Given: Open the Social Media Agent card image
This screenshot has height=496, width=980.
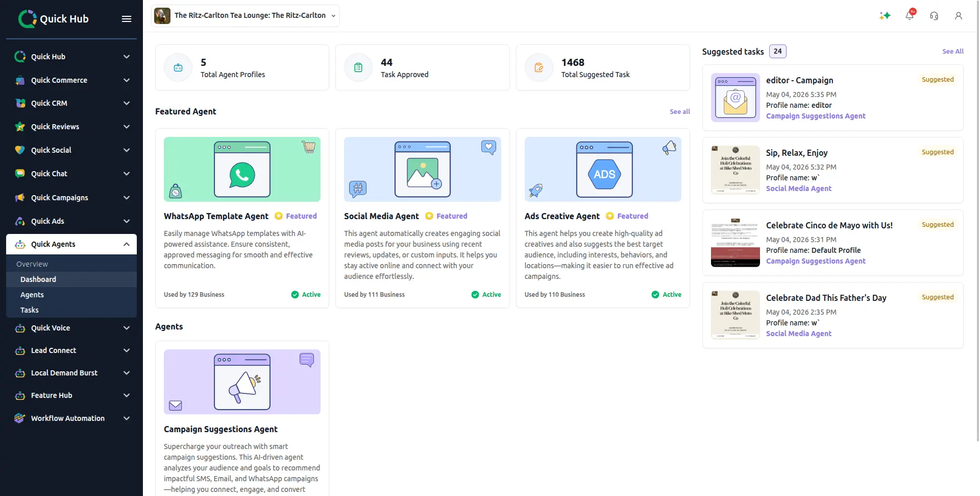Looking at the screenshot, I should click(423, 169).
